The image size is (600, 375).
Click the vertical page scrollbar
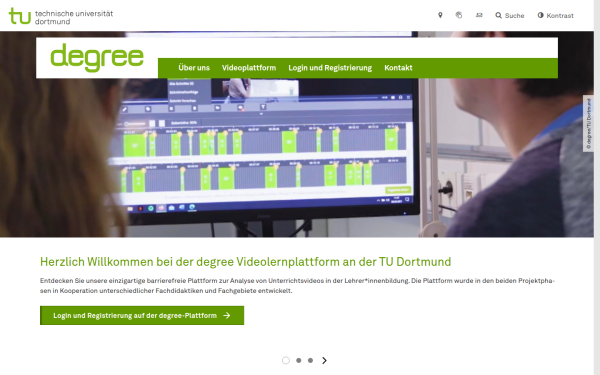[x=597, y=188]
